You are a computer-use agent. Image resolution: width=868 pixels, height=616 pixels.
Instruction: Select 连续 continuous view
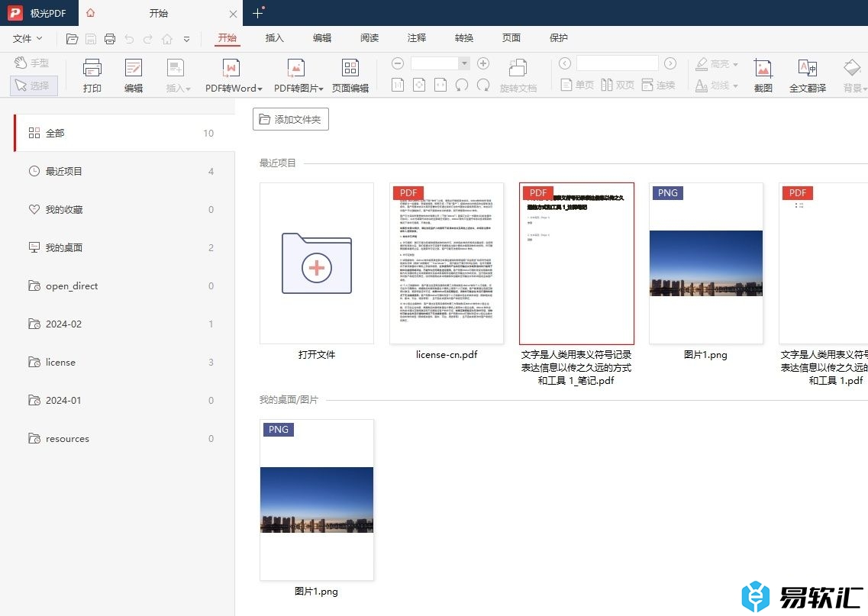pos(659,85)
